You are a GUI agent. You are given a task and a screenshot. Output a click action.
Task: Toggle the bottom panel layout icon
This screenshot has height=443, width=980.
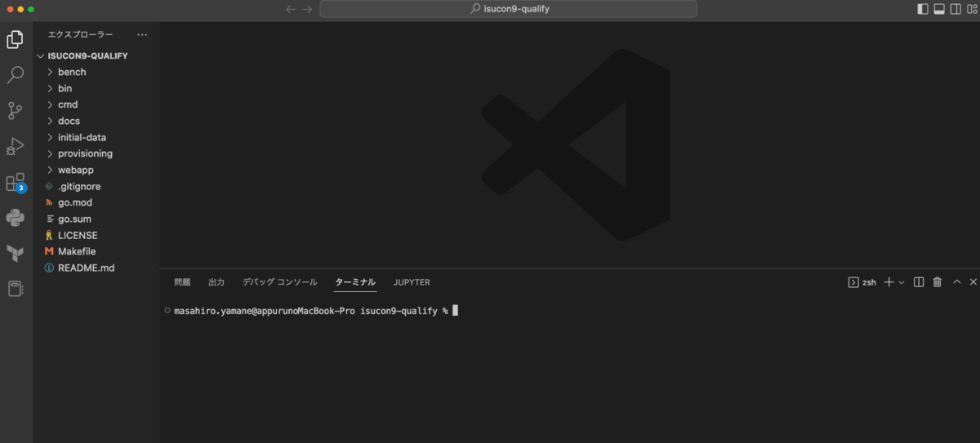(939, 9)
